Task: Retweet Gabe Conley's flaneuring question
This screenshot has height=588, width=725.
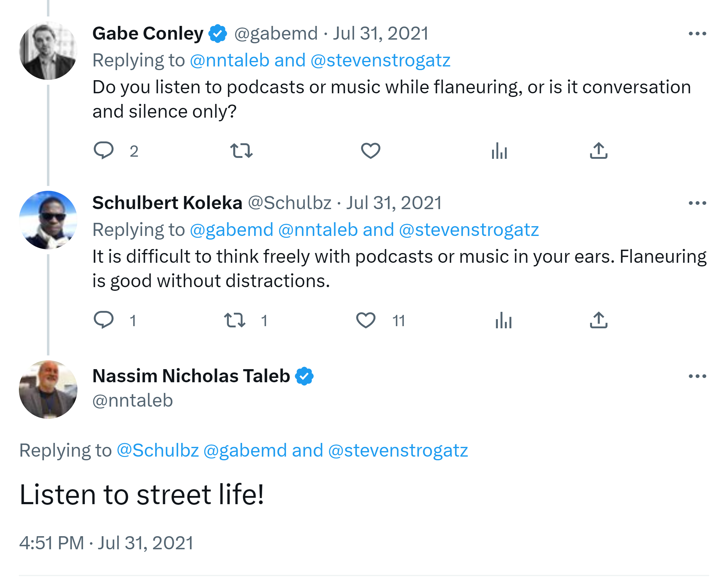Action: 241,150
